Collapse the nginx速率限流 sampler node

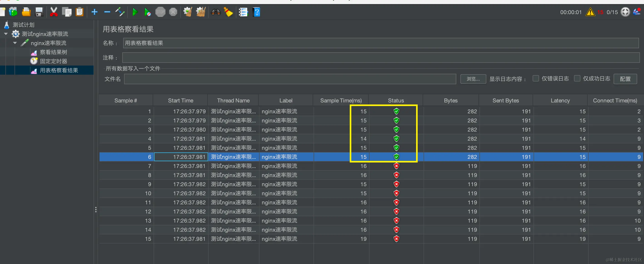[x=15, y=43]
